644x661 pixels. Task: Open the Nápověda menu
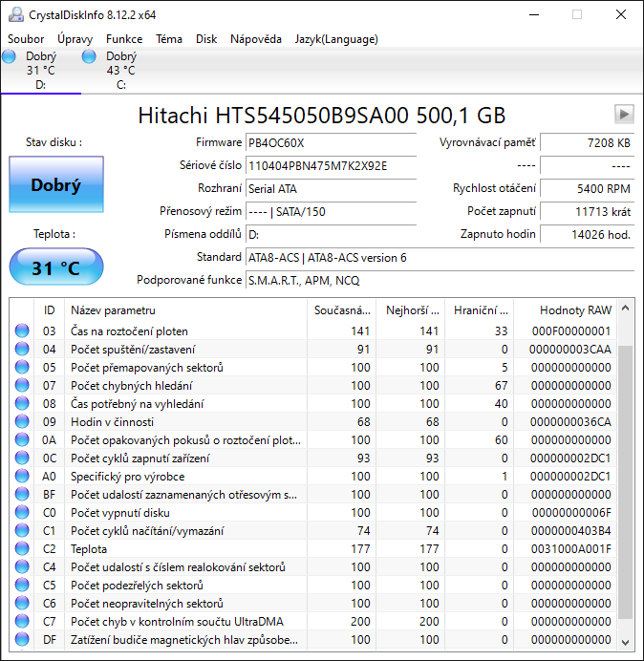(x=255, y=39)
